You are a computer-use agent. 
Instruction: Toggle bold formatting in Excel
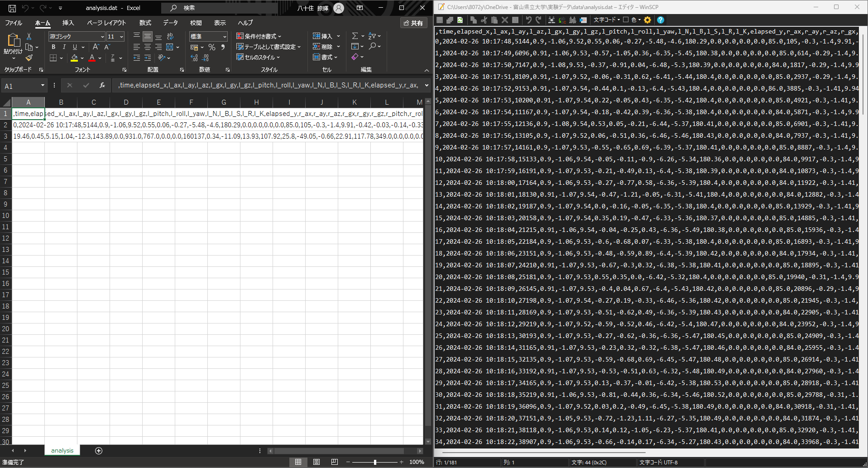click(53, 47)
